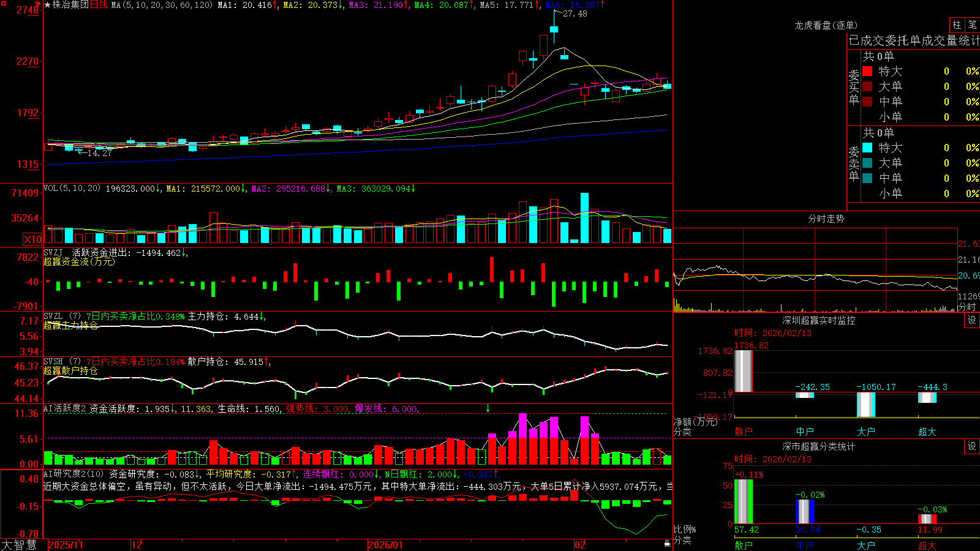The height and width of the screenshot is (551, 980).
Task: Click the 11.99 ratio value
Action: 930,530
